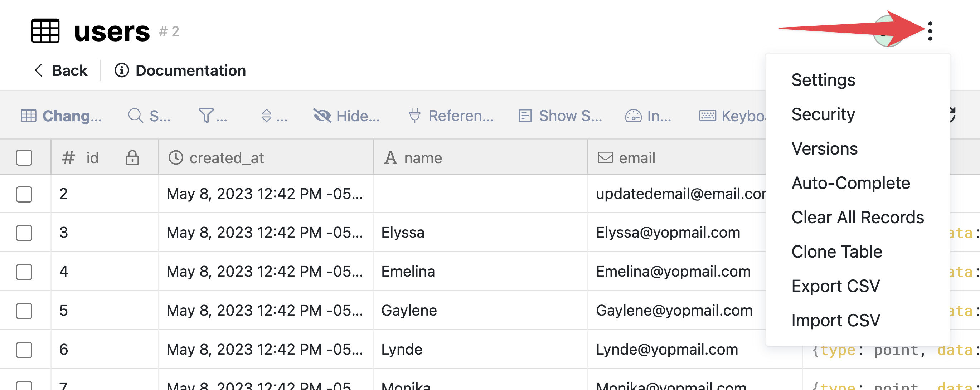Open search via magnifier icon
Image resolution: width=980 pixels, height=390 pixels.
[135, 116]
